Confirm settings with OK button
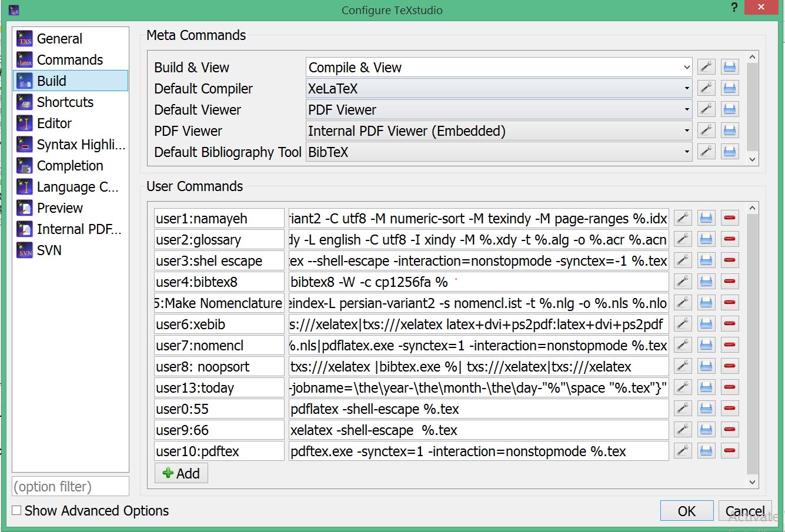Screen dimensions: 785x532 687,511
